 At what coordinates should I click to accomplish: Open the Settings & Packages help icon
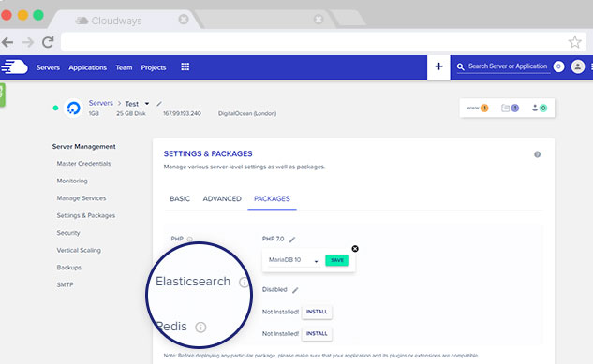pos(537,154)
